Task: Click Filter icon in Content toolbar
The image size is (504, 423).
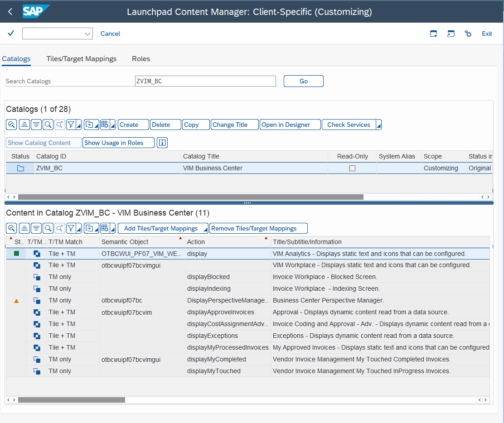Action: pyautogui.click(x=71, y=228)
